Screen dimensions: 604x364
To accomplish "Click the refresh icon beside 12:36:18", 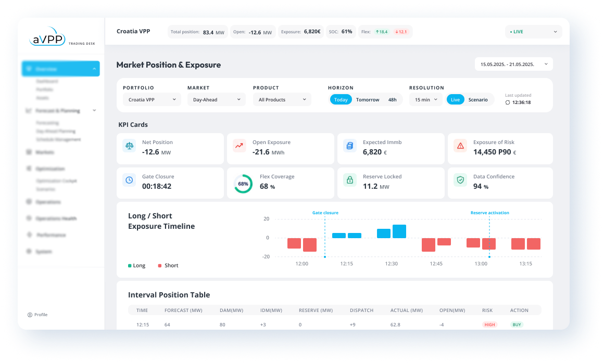I will (508, 103).
